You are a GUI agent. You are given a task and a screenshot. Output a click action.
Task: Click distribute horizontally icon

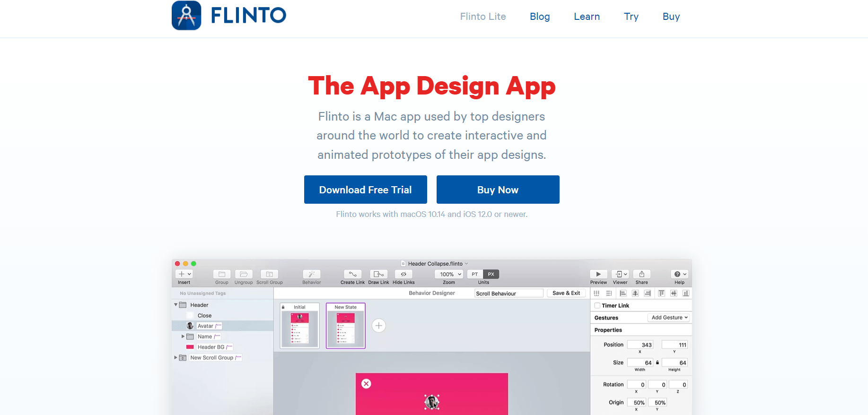(x=596, y=293)
